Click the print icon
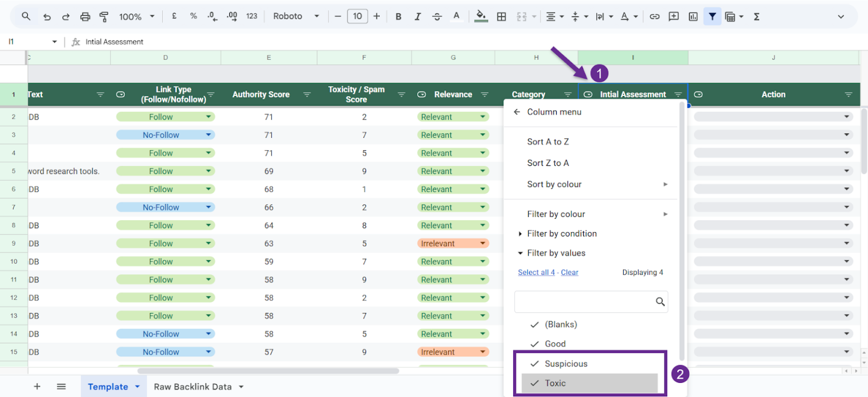Viewport: 868px width, 397px height. click(85, 16)
